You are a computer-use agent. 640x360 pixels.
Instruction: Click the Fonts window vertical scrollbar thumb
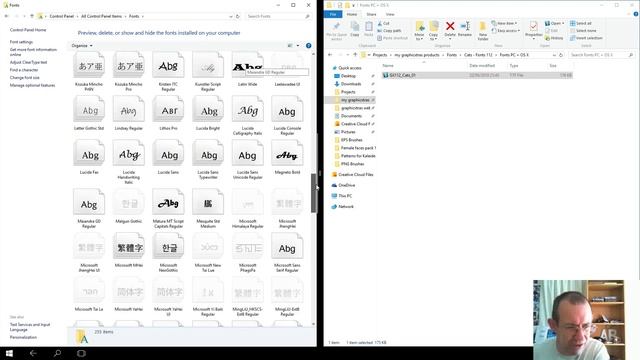313,193
